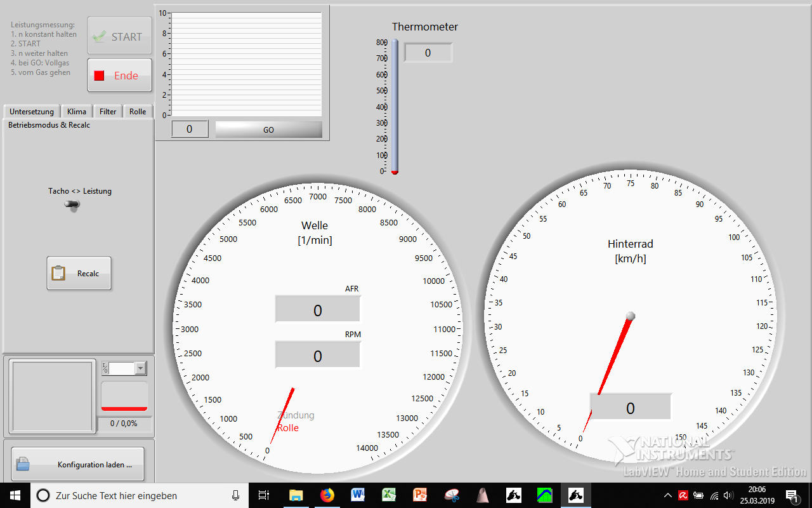Image resolution: width=812 pixels, height=508 pixels.
Task: Click the RPM numeric display field
Action: click(x=317, y=356)
